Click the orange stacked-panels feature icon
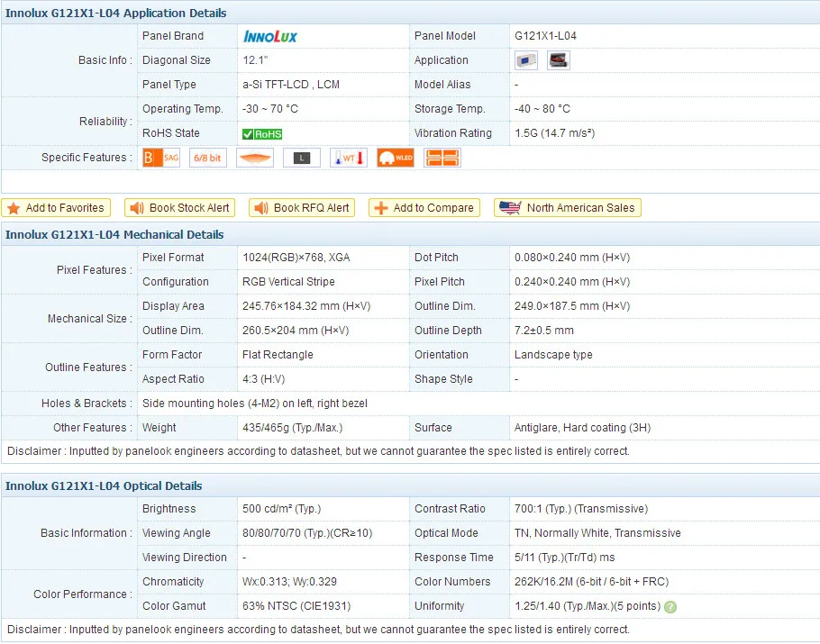 pyautogui.click(x=442, y=158)
